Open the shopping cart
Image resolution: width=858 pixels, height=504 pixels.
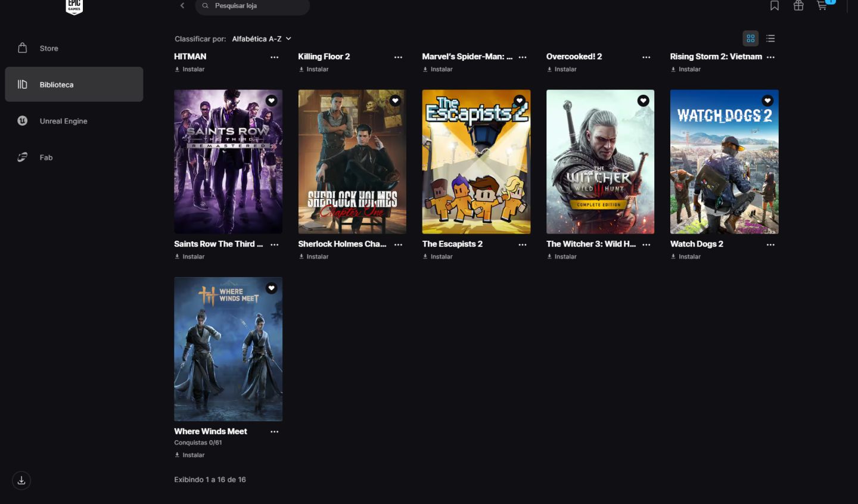coord(822,6)
